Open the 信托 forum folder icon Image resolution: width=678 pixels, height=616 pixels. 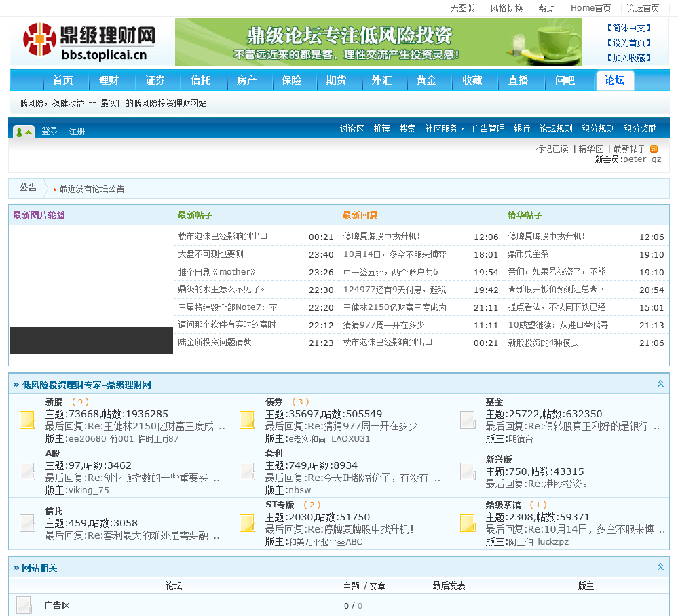28,522
